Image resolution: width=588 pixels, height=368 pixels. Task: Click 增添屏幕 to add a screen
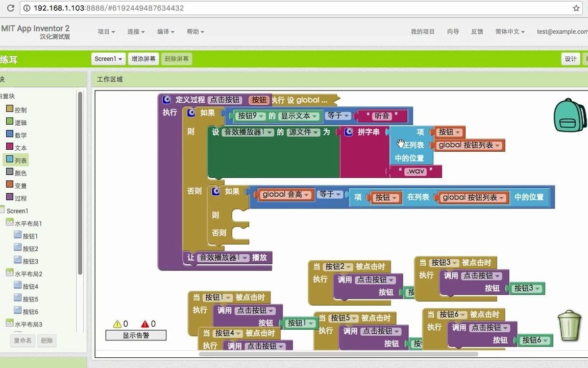click(143, 58)
